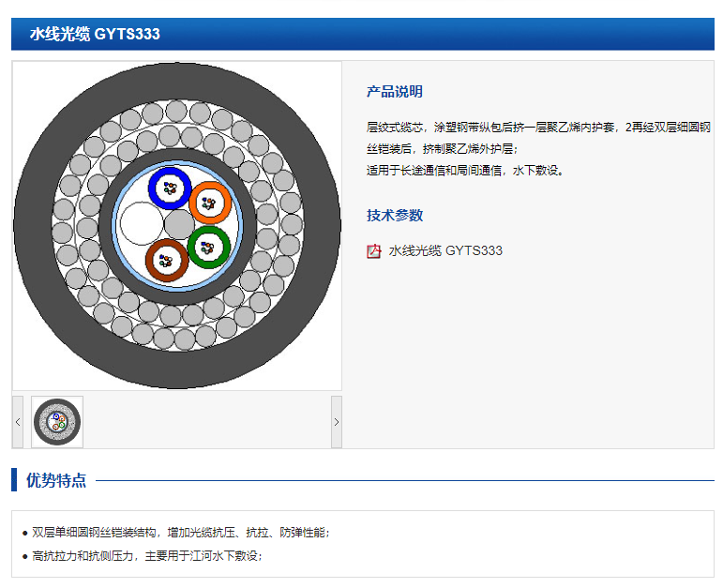Click the 优势特点 section heading
This screenshot has width=723, height=588.
[56, 480]
